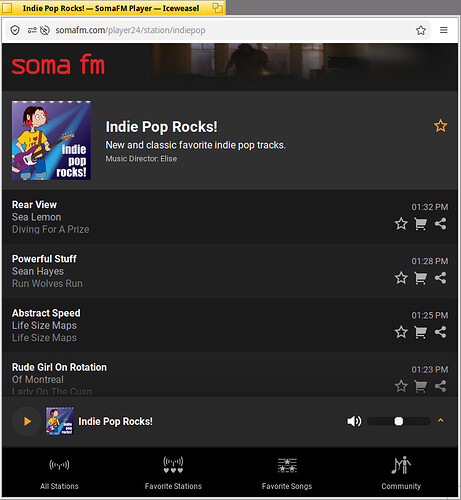Open the browser hamburger menu
This screenshot has width=461, height=500.
click(x=443, y=30)
